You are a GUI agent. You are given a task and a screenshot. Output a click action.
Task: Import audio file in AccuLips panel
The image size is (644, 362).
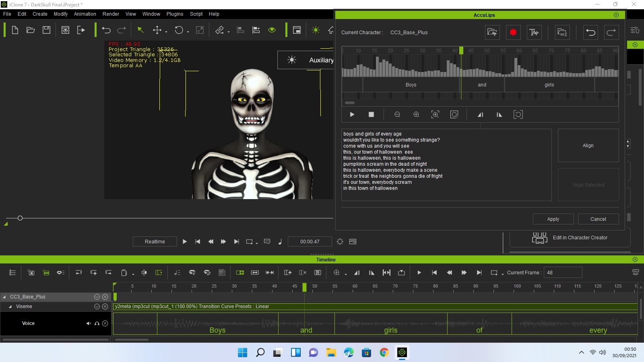492,33
